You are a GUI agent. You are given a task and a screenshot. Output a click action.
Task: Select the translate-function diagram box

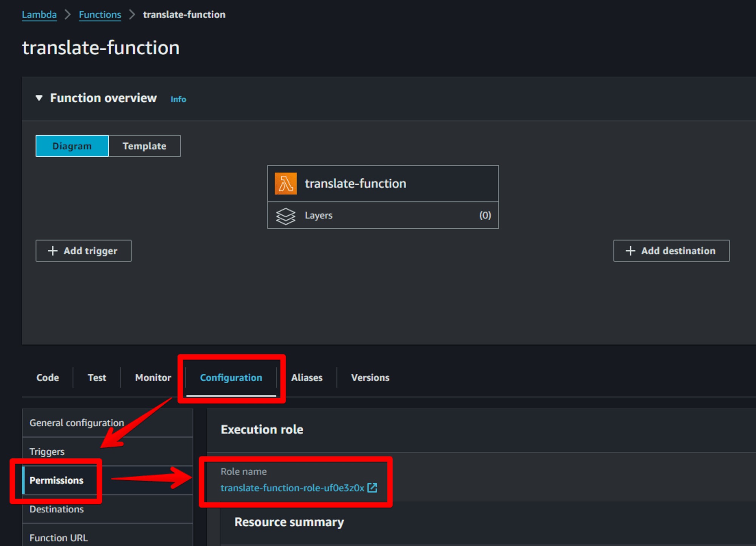point(383,184)
